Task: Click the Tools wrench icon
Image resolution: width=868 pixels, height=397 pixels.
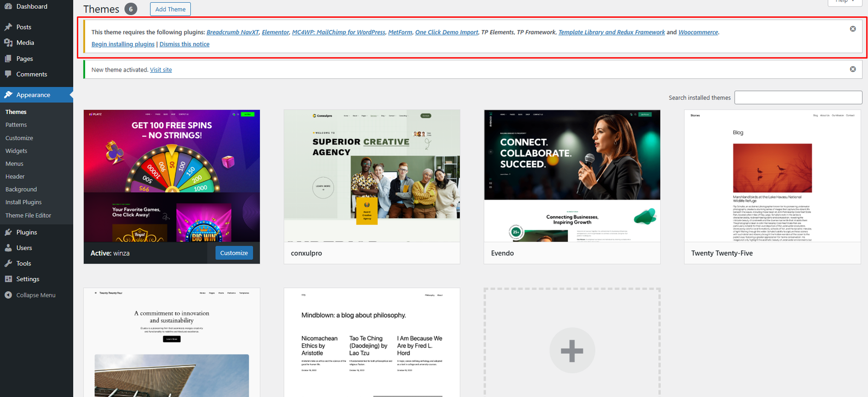Action: point(8,263)
